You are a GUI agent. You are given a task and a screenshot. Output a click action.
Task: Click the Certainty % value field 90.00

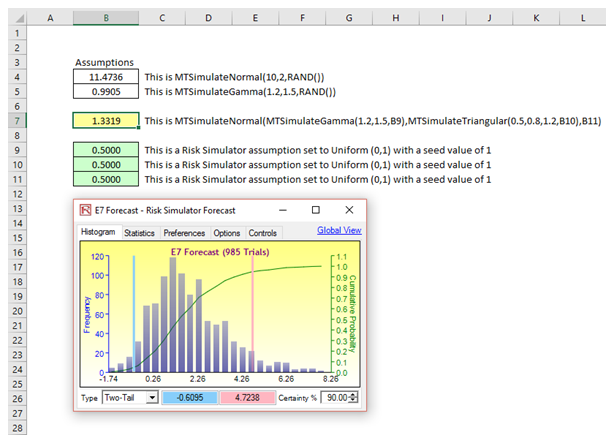pyautogui.click(x=335, y=397)
